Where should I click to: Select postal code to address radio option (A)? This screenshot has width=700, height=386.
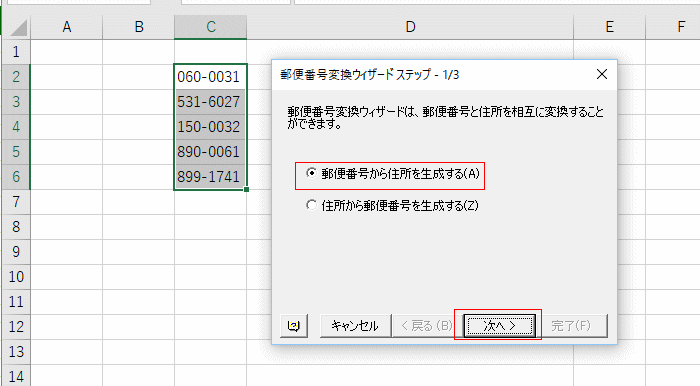[392, 174]
